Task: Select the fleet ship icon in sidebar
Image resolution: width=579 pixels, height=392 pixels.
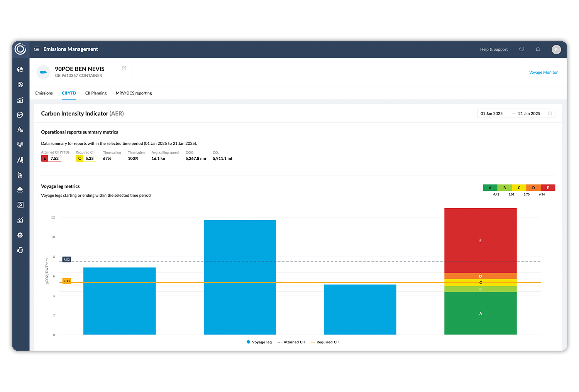Action: (20, 130)
